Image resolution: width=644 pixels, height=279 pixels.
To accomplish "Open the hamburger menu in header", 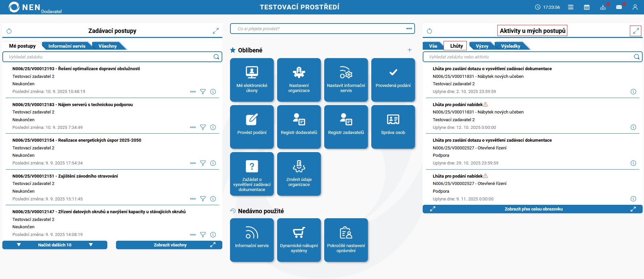I will click(571, 7).
